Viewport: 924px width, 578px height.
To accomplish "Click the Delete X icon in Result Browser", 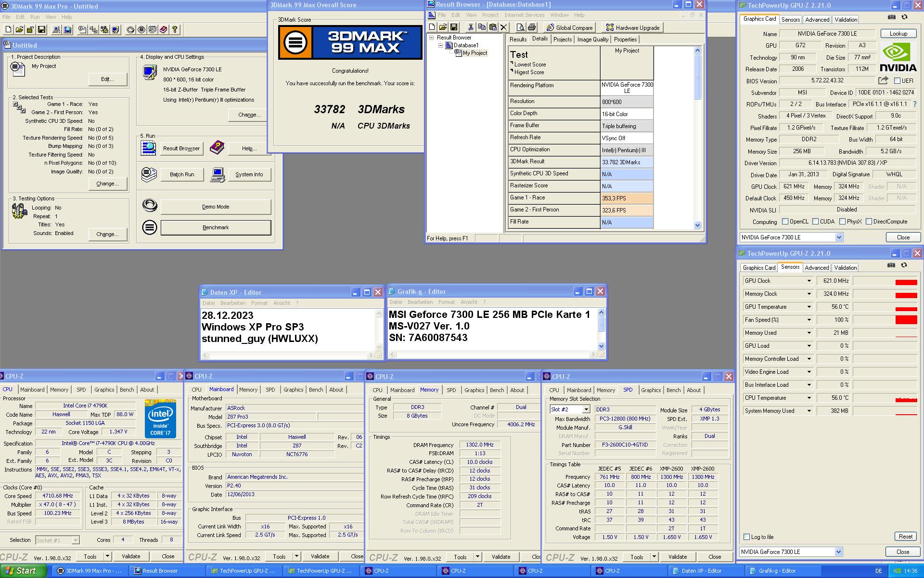I will (504, 27).
